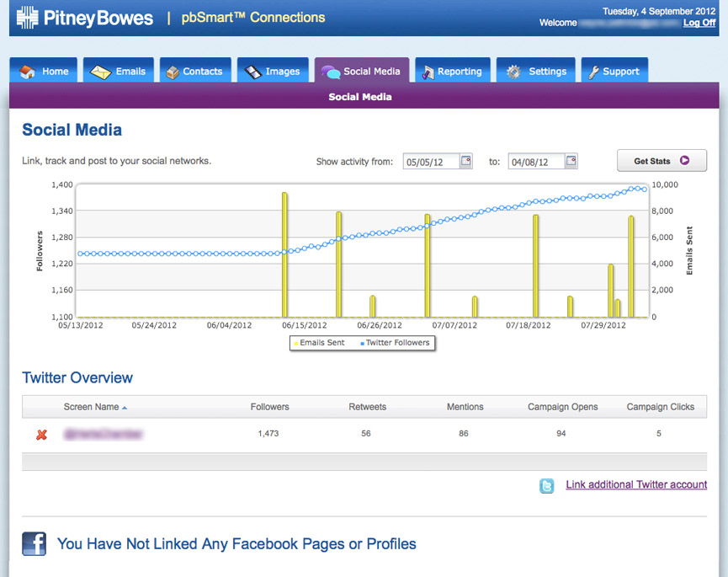Click the 86 mentions value

coord(464,434)
